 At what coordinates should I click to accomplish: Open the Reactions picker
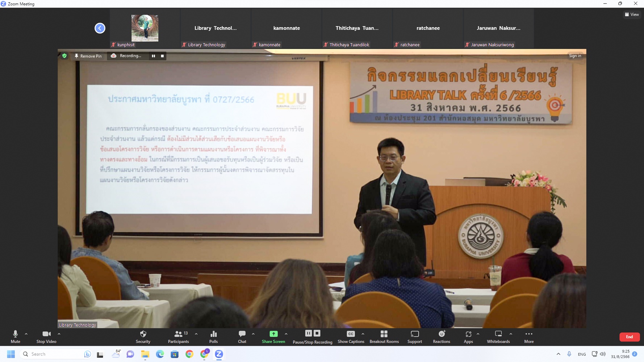[x=441, y=336]
